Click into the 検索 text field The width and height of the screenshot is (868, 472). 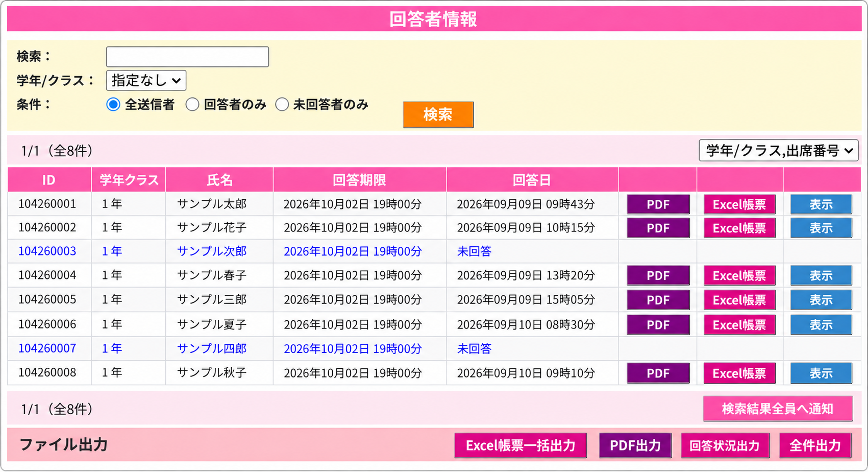click(187, 57)
